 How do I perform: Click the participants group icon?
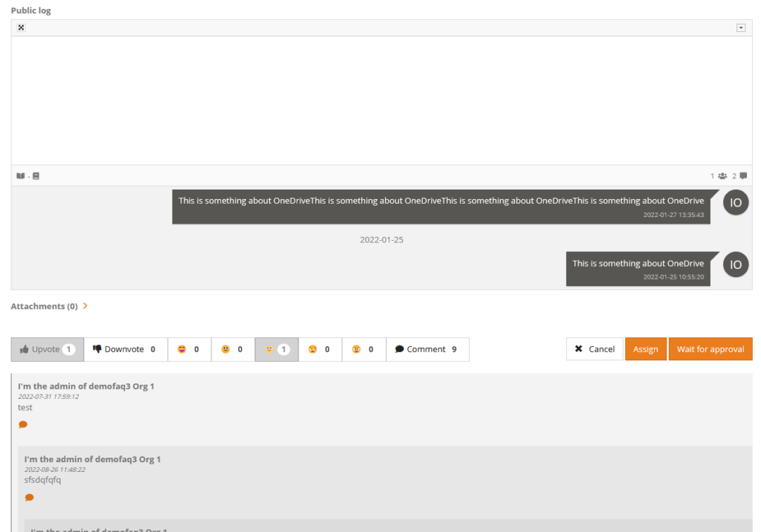click(x=722, y=176)
